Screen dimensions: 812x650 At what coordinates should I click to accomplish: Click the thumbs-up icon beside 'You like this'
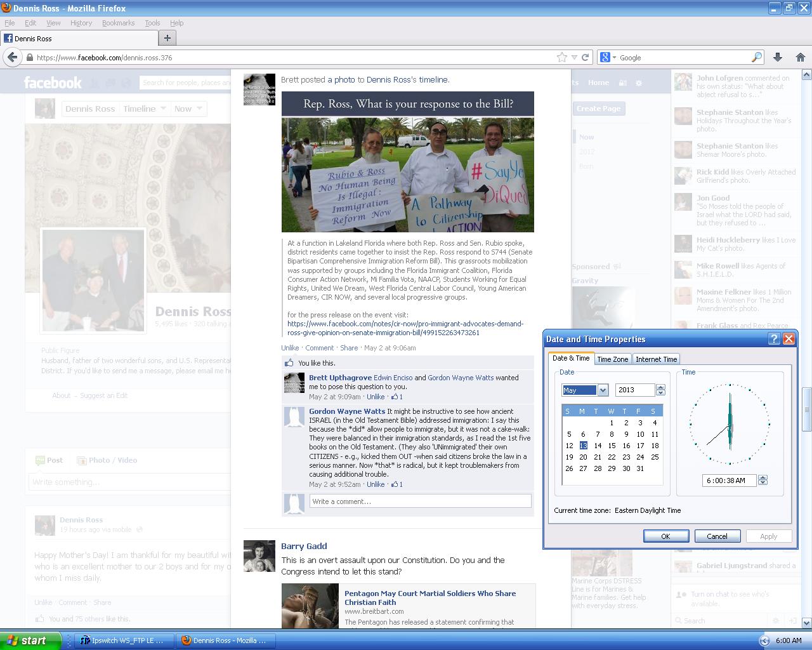click(x=289, y=363)
